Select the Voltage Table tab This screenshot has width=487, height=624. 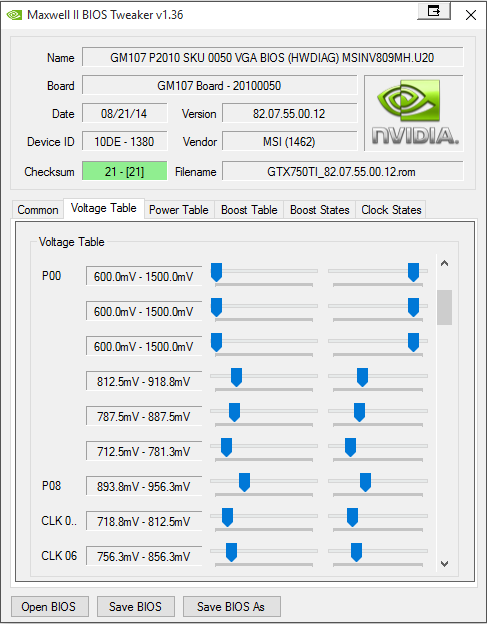(x=104, y=208)
